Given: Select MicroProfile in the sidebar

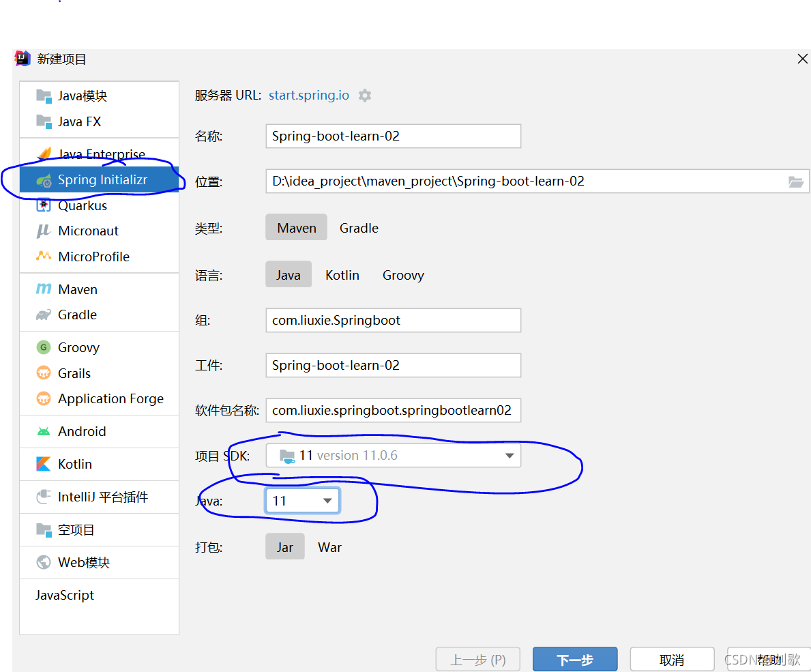Looking at the screenshot, I should (100, 257).
